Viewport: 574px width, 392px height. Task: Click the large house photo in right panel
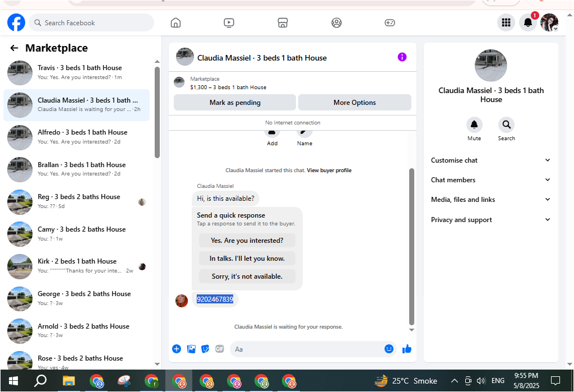490,65
